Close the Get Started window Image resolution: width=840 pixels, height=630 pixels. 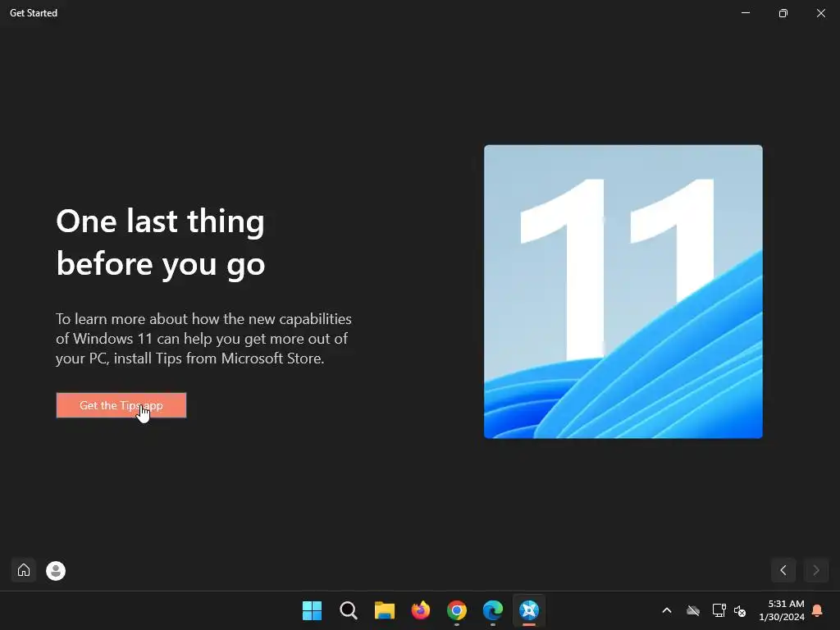click(820, 13)
